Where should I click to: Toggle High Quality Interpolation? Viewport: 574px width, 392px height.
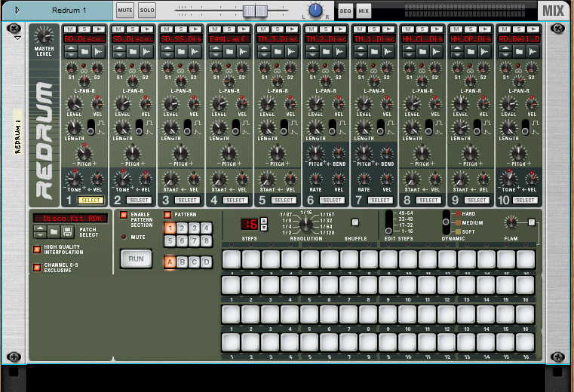click(37, 250)
